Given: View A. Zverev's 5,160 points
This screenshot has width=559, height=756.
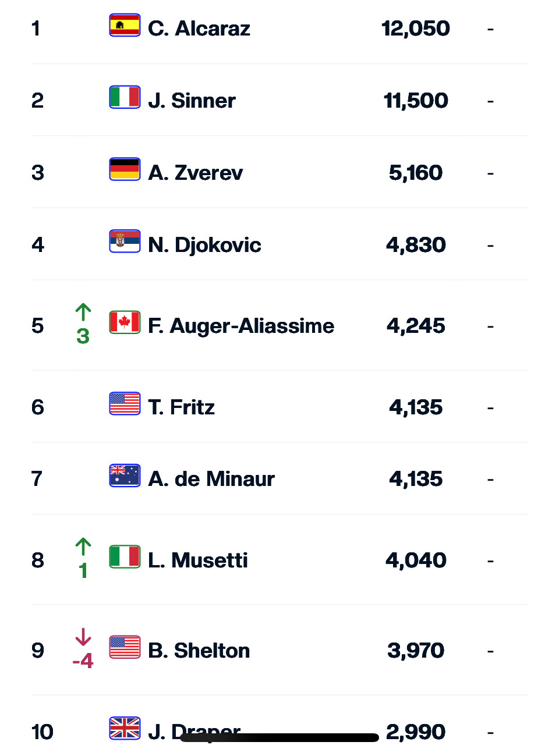Looking at the screenshot, I should pyautogui.click(x=415, y=173).
